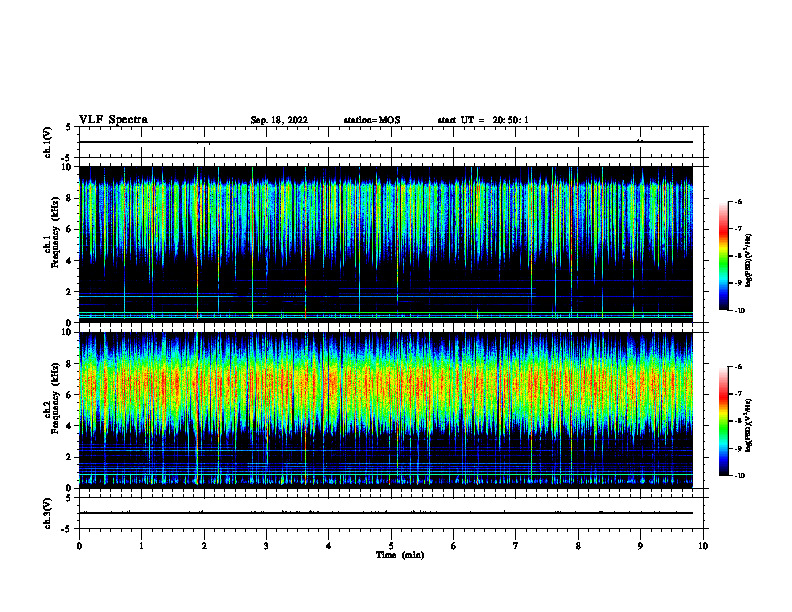Click the ch.1 spectrogram color scale bar
Image resolution: width=792 pixels, height=612 pixels.
(x=724, y=256)
